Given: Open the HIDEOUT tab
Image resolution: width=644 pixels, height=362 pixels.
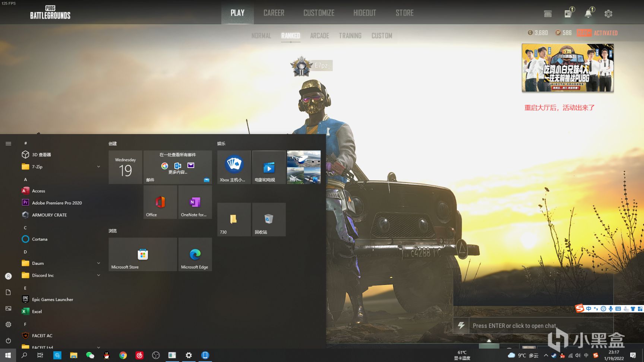Looking at the screenshot, I should [x=365, y=13].
